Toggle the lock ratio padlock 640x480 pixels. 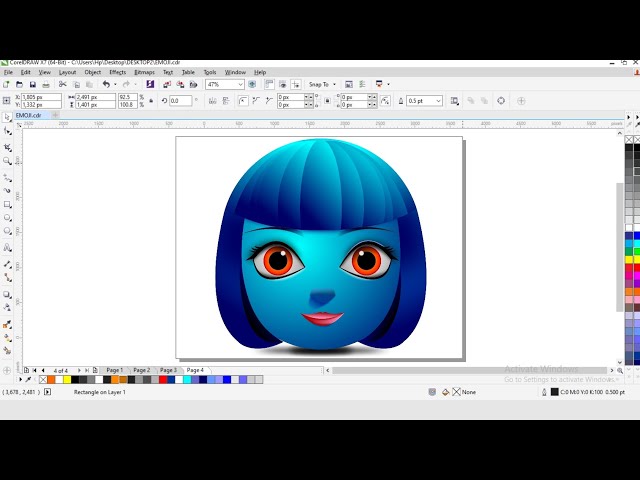tap(151, 101)
